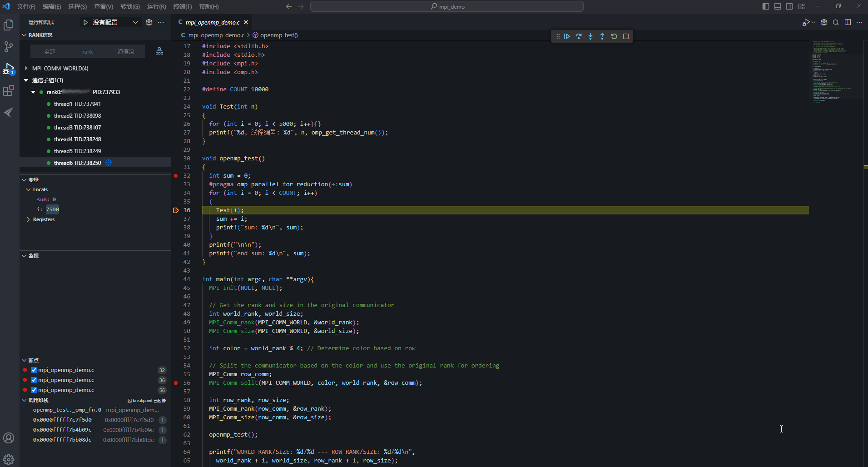
Task: Uncheck the breakpoint at line 32
Action: pyautogui.click(x=34, y=370)
